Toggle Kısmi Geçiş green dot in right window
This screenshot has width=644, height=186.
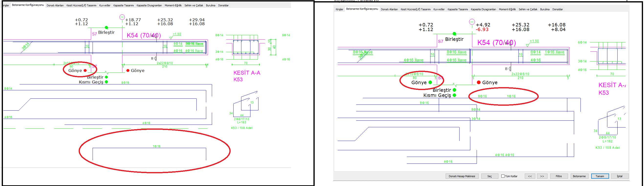[454, 95]
